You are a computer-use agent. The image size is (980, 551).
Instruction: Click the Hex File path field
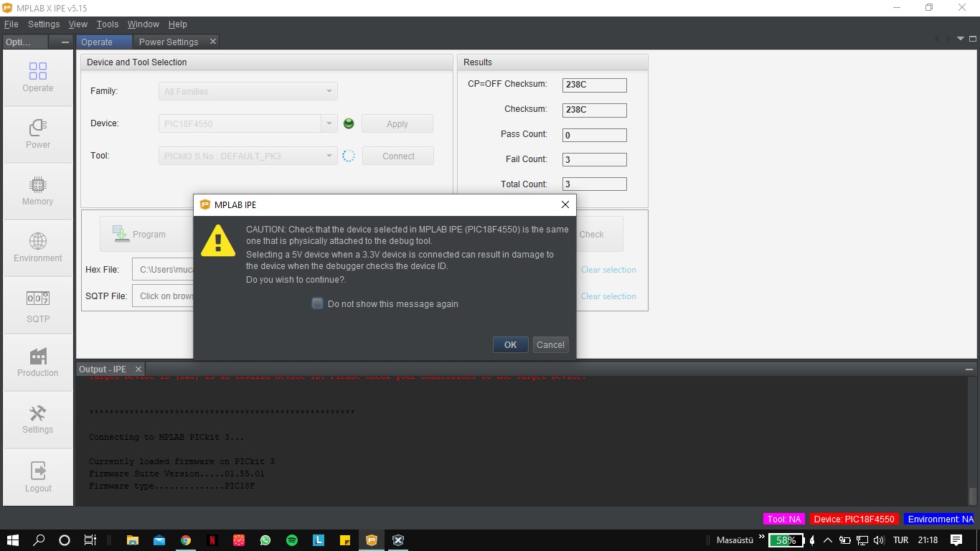click(164, 270)
